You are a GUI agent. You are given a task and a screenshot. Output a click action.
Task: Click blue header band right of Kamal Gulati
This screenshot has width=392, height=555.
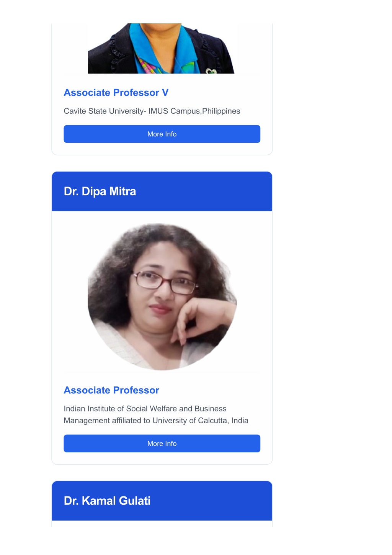click(x=212, y=501)
